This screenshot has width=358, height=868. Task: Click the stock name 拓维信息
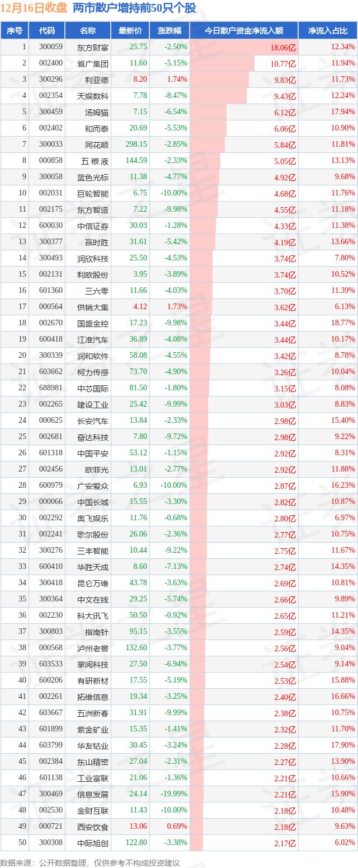click(x=93, y=697)
